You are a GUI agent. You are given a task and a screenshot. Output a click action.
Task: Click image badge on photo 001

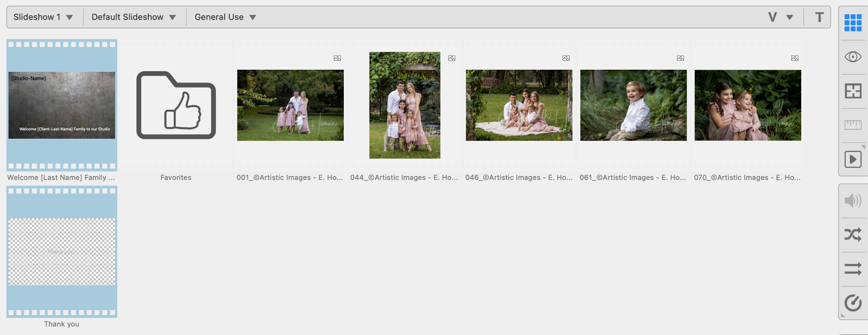coord(337,58)
